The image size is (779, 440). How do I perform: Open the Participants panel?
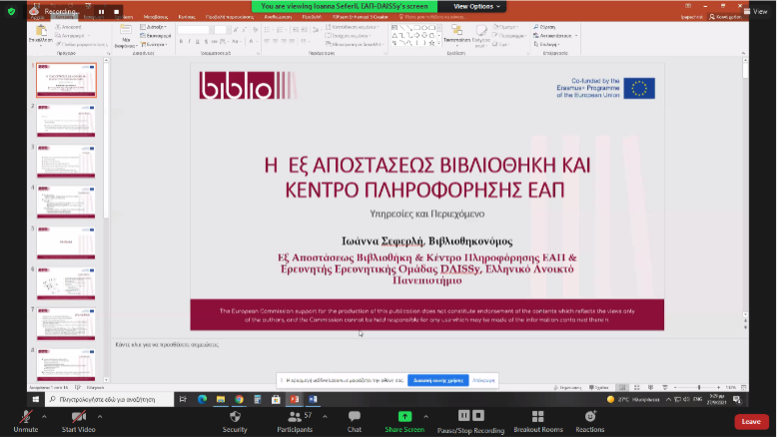coord(295,423)
